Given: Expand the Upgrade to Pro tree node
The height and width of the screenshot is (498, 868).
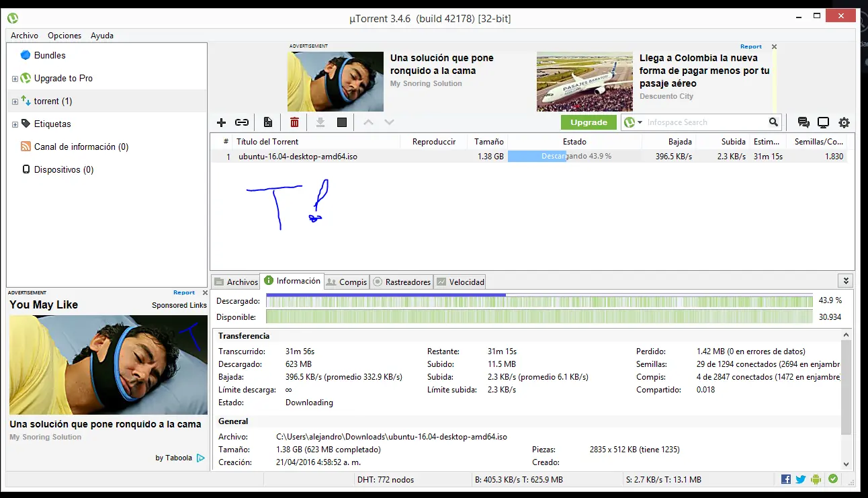Looking at the screenshot, I should pos(15,79).
